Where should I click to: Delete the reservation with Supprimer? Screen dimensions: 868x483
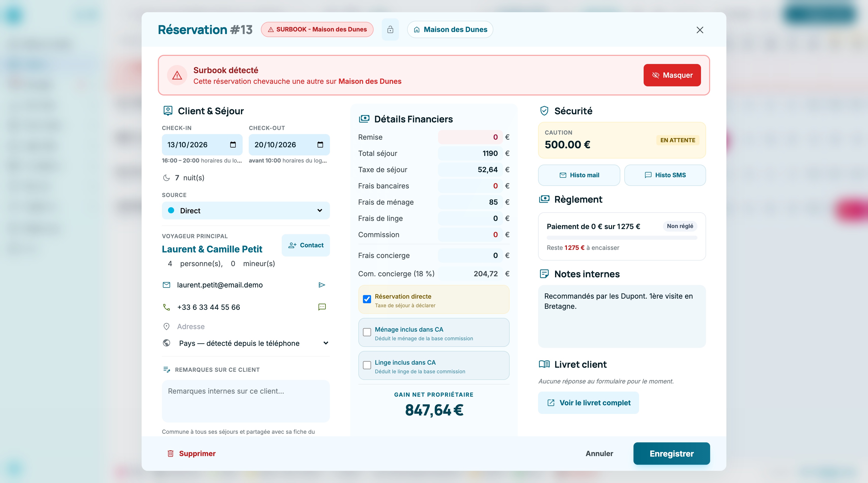[191, 454]
